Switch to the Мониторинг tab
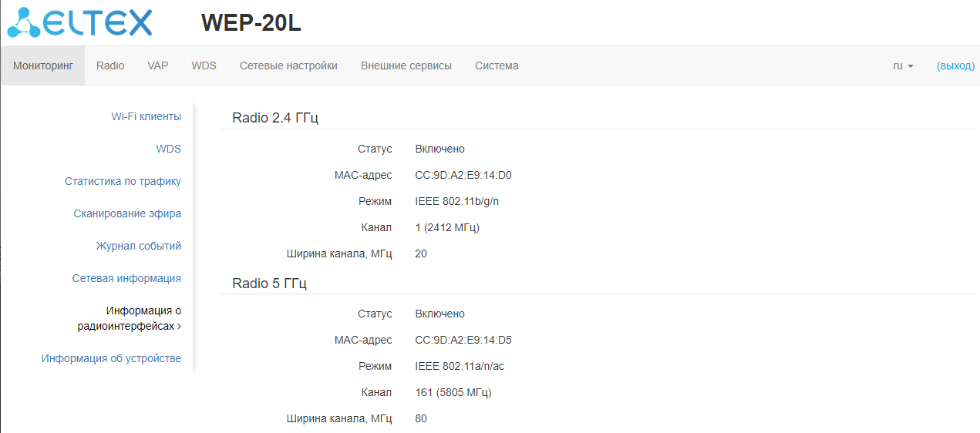 [x=43, y=66]
